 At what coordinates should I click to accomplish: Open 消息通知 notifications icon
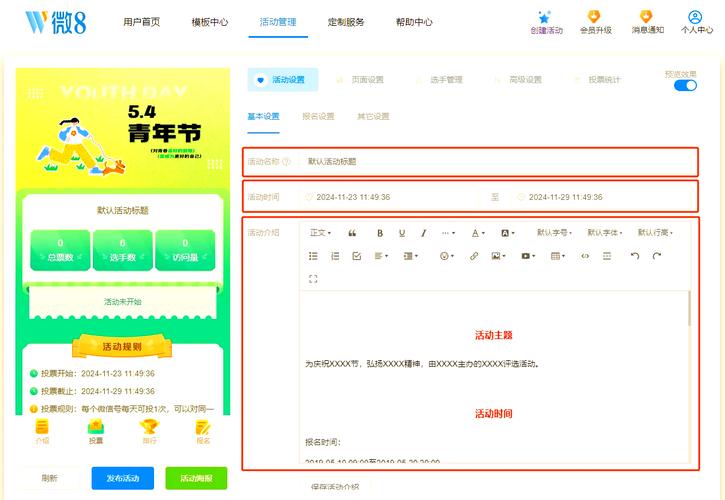point(646,17)
